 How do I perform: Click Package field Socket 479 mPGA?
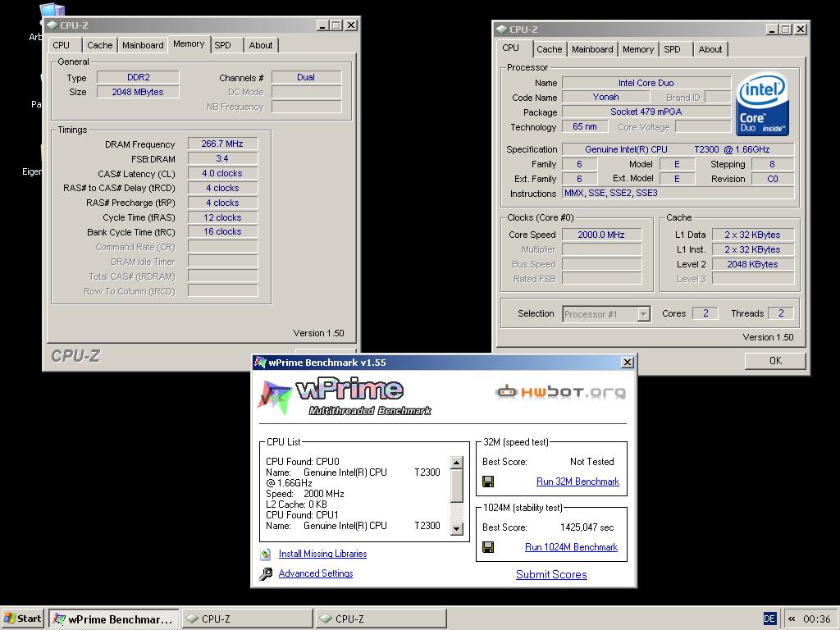coord(646,112)
